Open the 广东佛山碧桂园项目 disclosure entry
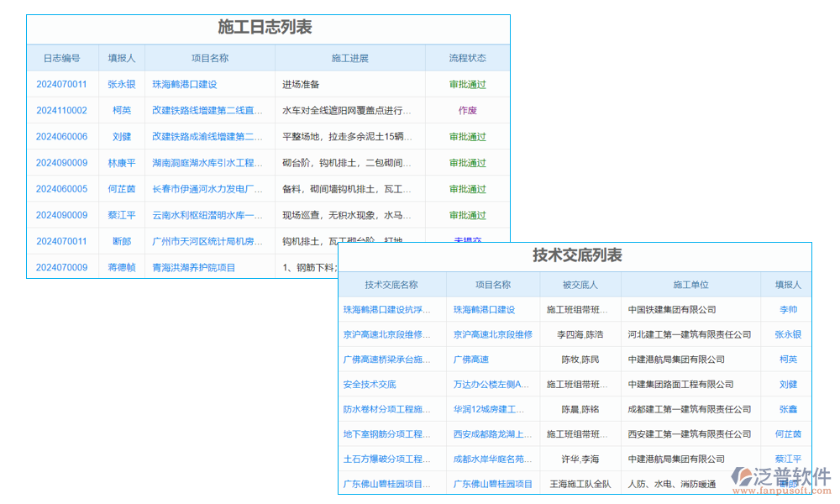The image size is (840, 504). click(391, 484)
